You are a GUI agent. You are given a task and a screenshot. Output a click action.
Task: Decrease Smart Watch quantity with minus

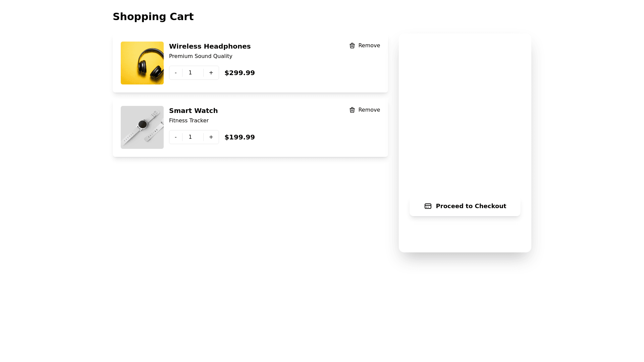click(175, 137)
